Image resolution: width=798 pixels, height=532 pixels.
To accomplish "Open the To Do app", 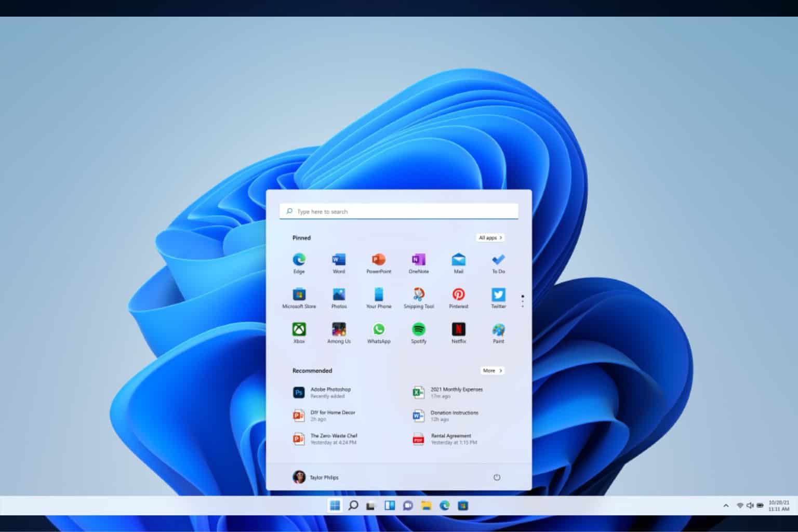I will click(x=498, y=263).
